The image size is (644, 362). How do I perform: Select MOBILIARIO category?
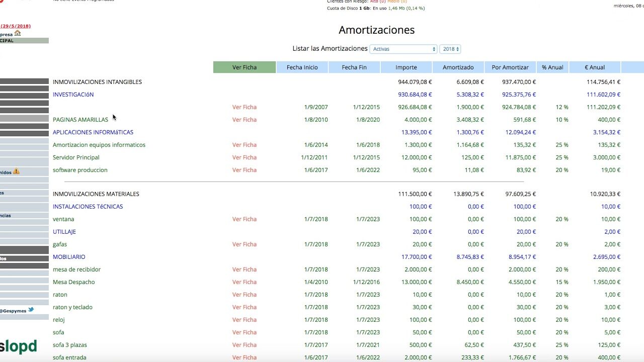click(69, 257)
